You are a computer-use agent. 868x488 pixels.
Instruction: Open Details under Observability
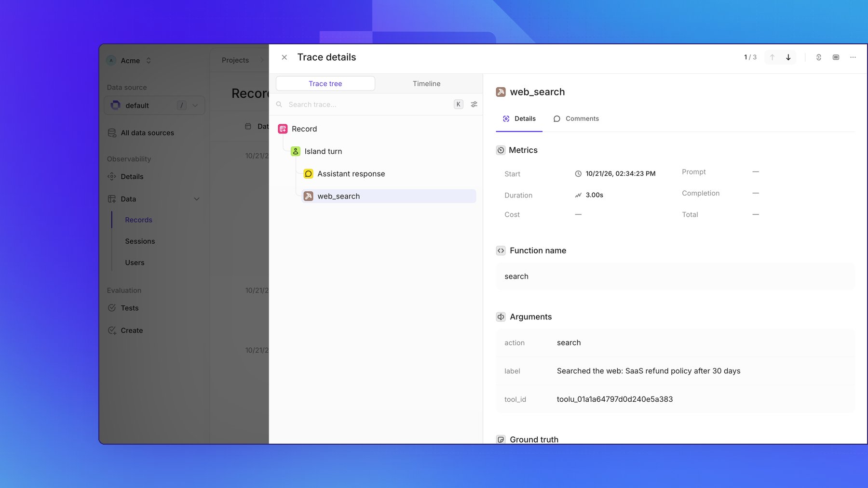(125, 177)
